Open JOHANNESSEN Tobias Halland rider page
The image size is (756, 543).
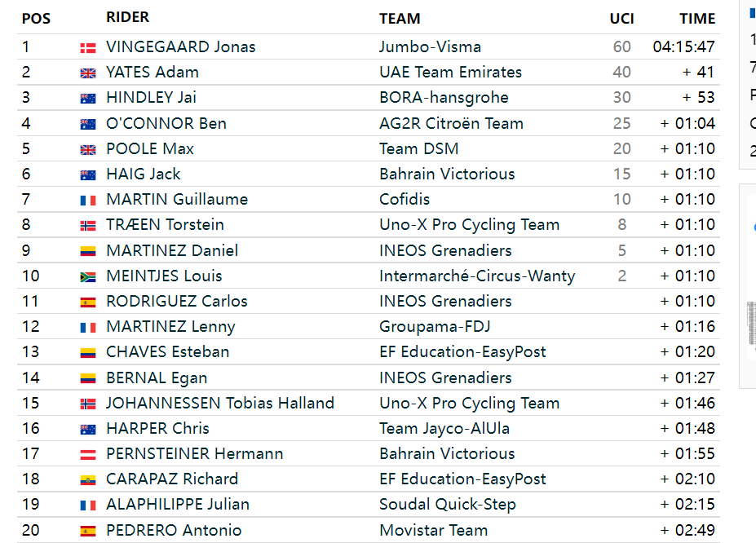pyautogui.click(x=220, y=403)
